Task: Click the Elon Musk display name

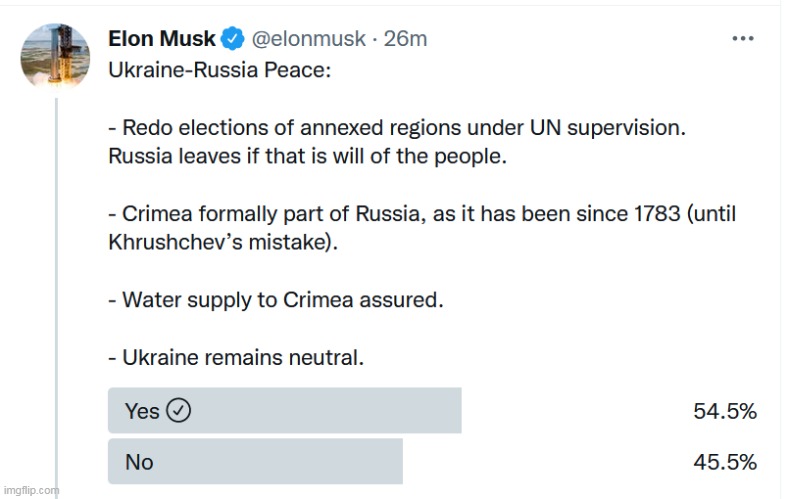Action: [x=162, y=39]
